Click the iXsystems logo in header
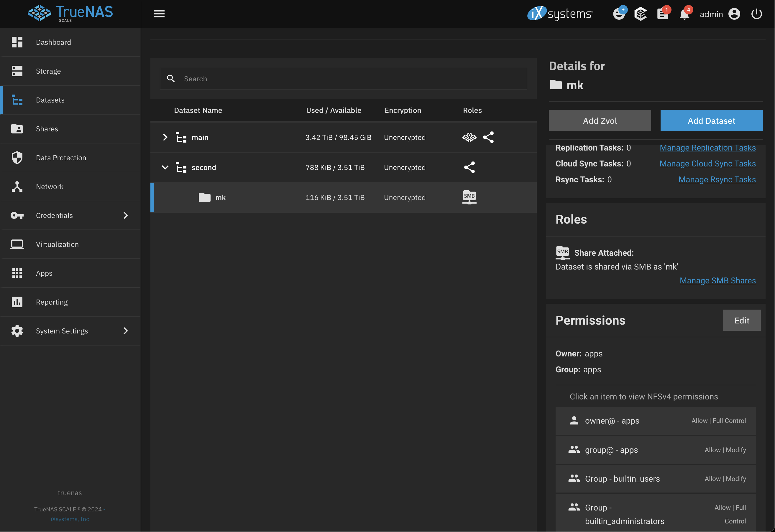775x532 pixels. tap(559, 13)
